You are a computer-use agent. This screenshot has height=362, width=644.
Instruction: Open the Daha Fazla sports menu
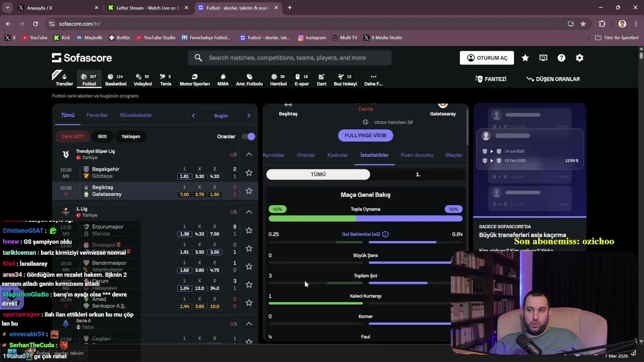(x=373, y=79)
